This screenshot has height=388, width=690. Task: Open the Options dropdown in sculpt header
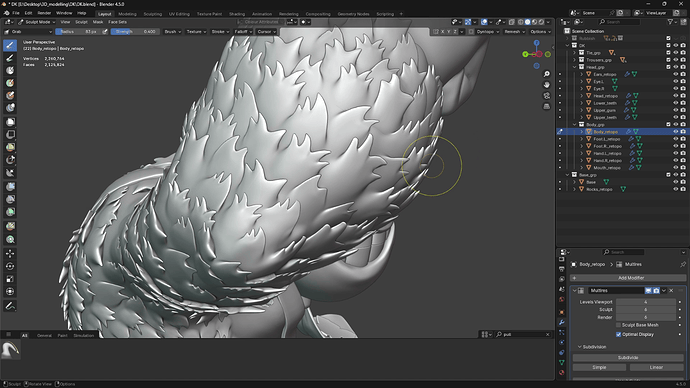pos(540,32)
